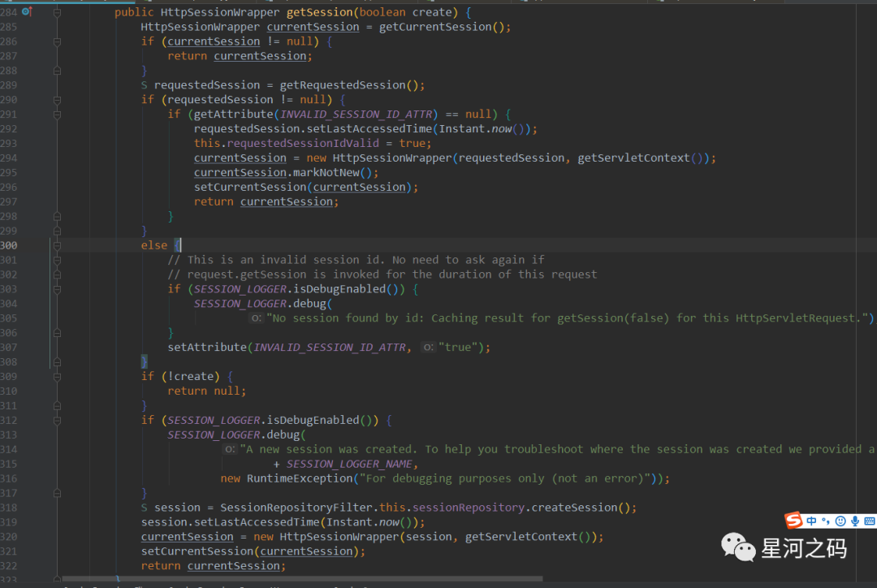Image resolution: width=877 pixels, height=588 pixels.
Task: Click the horizontal scrollbar at the editor bottom
Action: [302, 578]
